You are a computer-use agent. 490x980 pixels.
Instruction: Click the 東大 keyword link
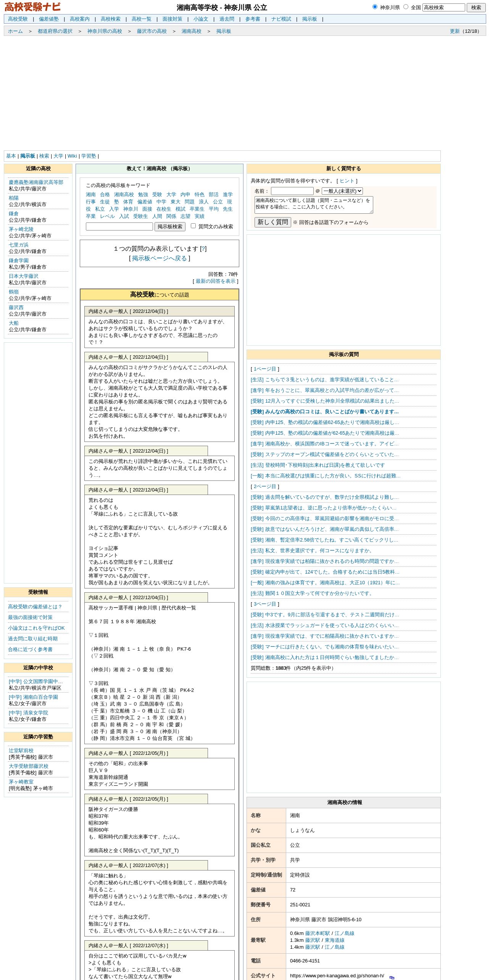pos(176,202)
